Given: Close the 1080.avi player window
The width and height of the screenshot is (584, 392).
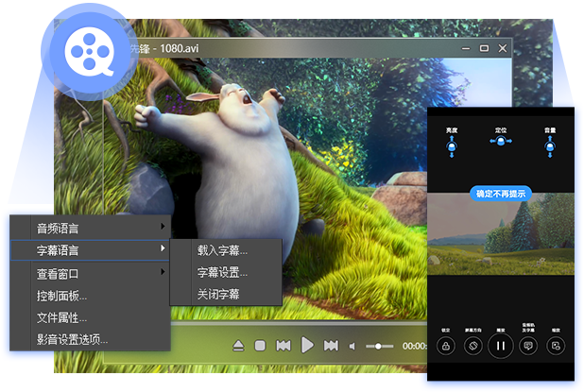Looking at the screenshot, I should click(x=503, y=48).
